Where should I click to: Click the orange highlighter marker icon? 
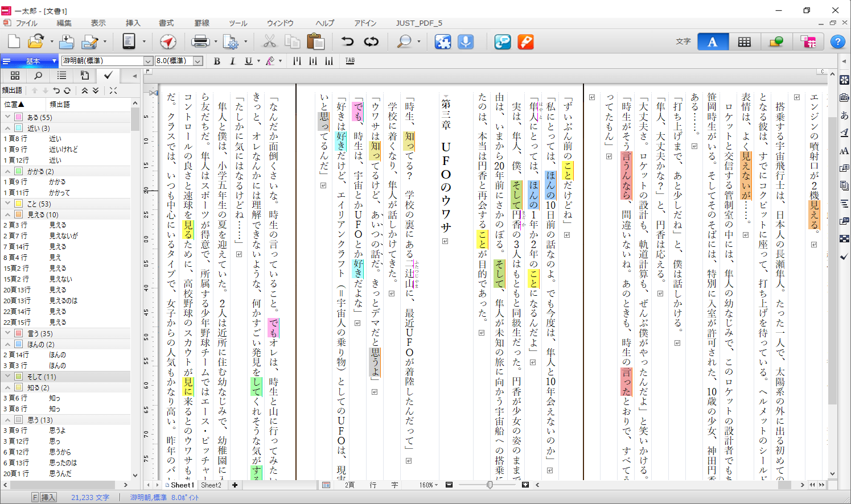(x=525, y=42)
